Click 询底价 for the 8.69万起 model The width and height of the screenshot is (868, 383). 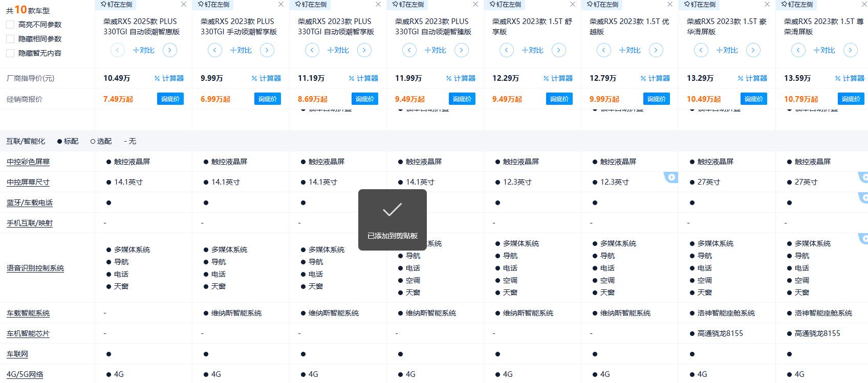(365, 99)
